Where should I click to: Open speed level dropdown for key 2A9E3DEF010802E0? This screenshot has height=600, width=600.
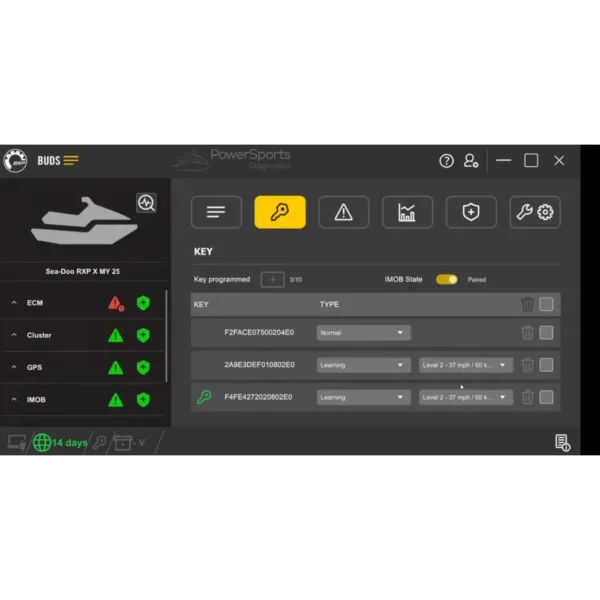click(466, 365)
